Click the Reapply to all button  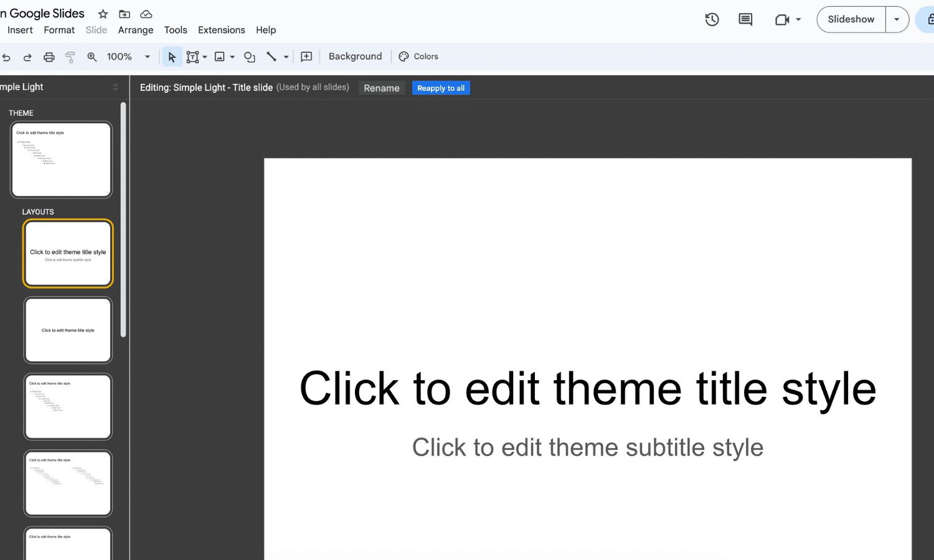[x=441, y=87]
